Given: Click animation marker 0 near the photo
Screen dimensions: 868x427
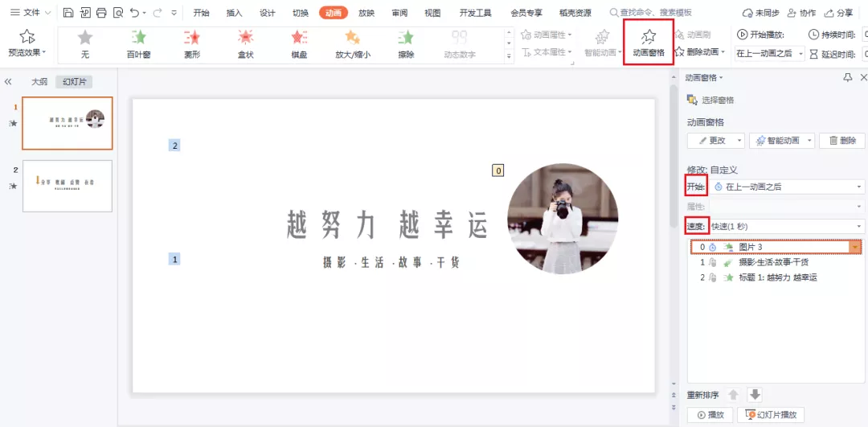Looking at the screenshot, I should (x=498, y=170).
